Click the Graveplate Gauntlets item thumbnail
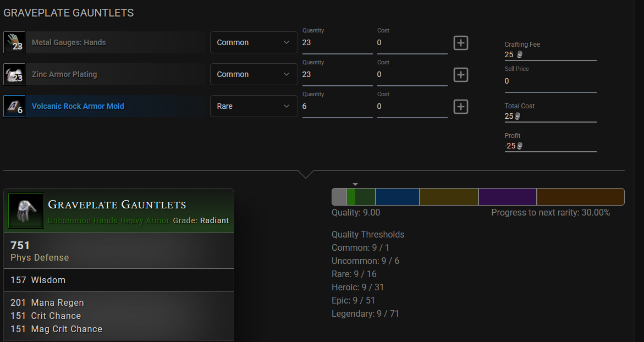The image size is (644, 342). pos(26,211)
